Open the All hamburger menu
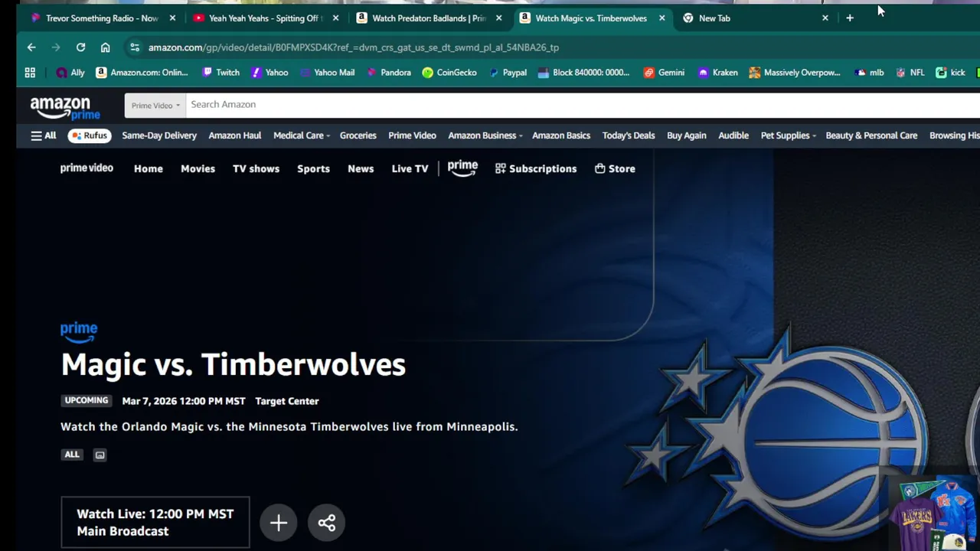 click(x=43, y=135)
